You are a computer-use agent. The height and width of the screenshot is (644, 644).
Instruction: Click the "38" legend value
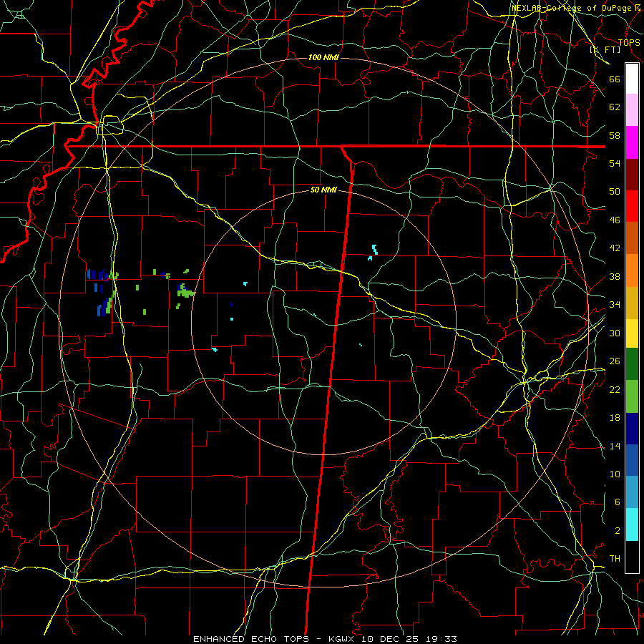615,277
